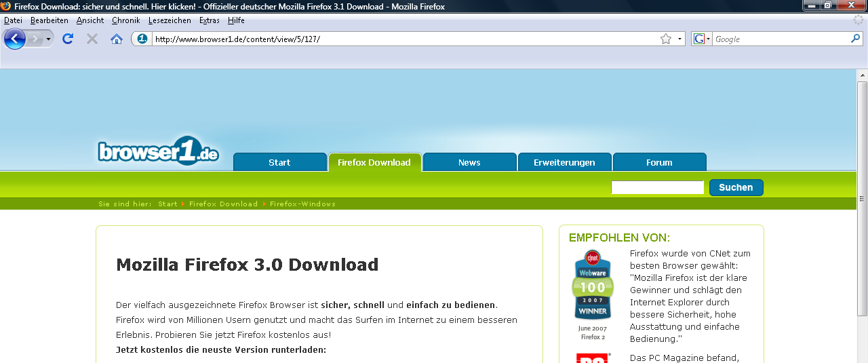Screen dimensions: 868x363
Task: Click the Suchen button
Action: pos(736,187)
